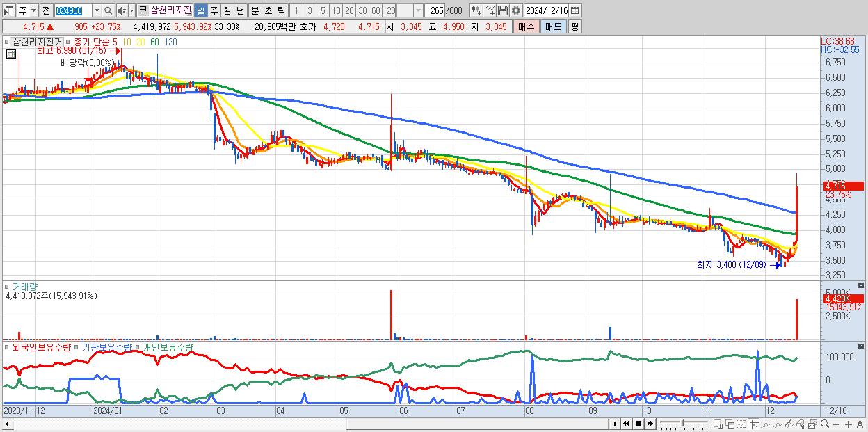Select the 년 (yearly) period toggle
Screen dimensions: 868x432
coord(240,10)
